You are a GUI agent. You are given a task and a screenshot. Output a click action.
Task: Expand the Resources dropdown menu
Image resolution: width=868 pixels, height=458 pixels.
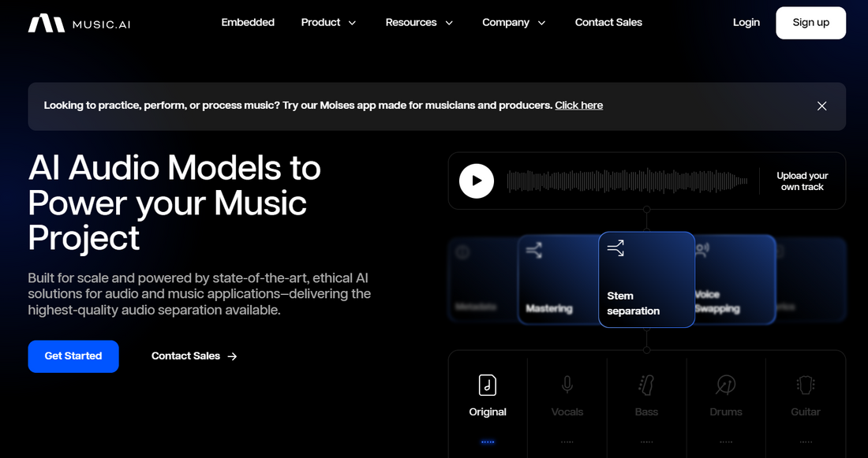point(419,23)
